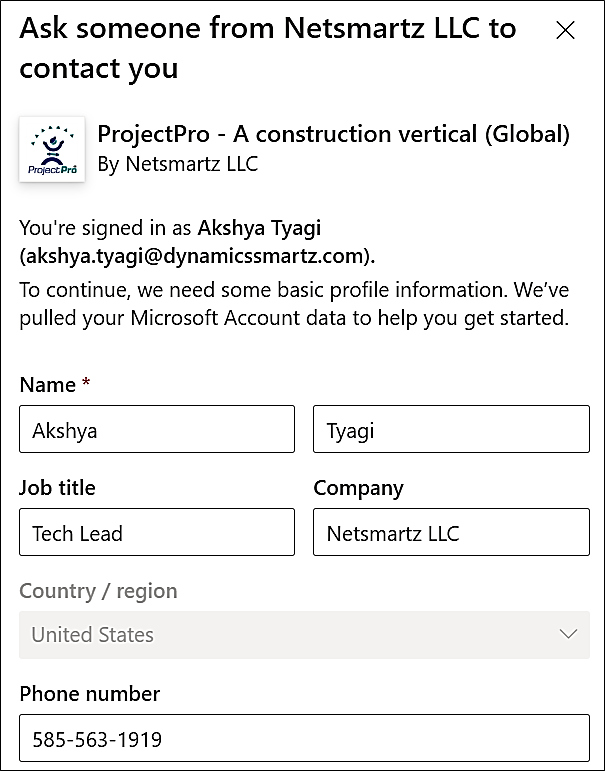This screenshot has height=771, width=605.
Task: Click the first name field containing Akshya
Action: click(x=157, y=429)
